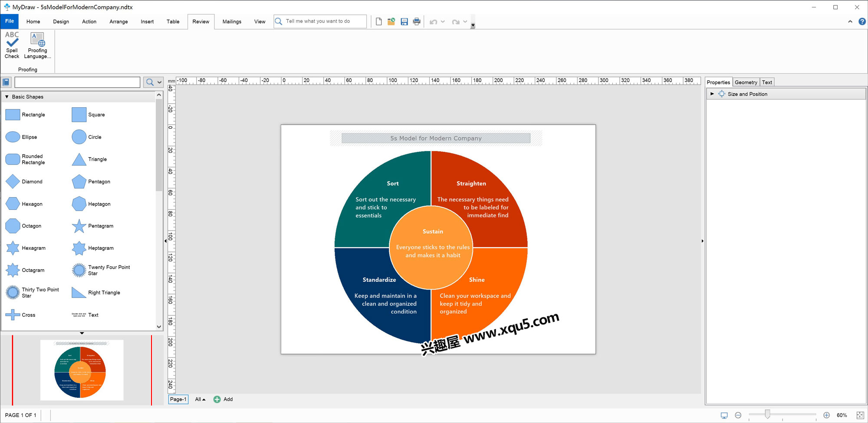Image resolution: width=868 pixels, height=423 pixels.
Task: Click the zoom in plus button
Action: coord(826,415)
